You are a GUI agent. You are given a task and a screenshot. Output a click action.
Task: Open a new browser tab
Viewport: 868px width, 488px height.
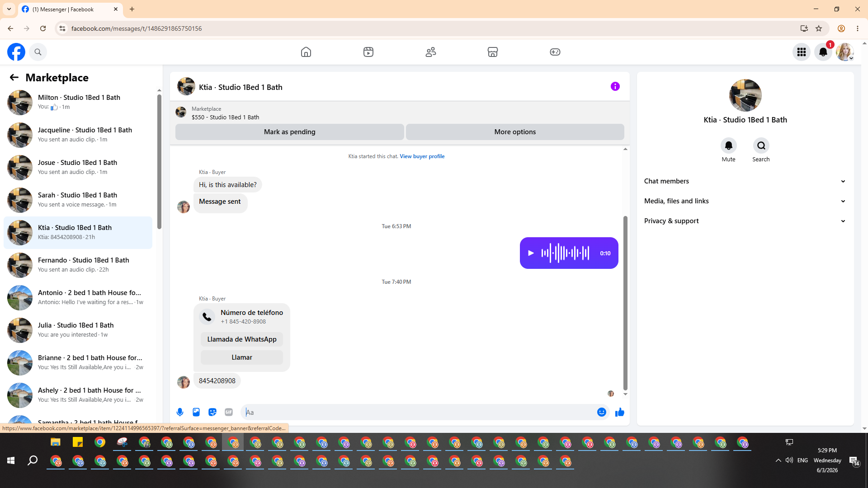[x=132, y=9]
